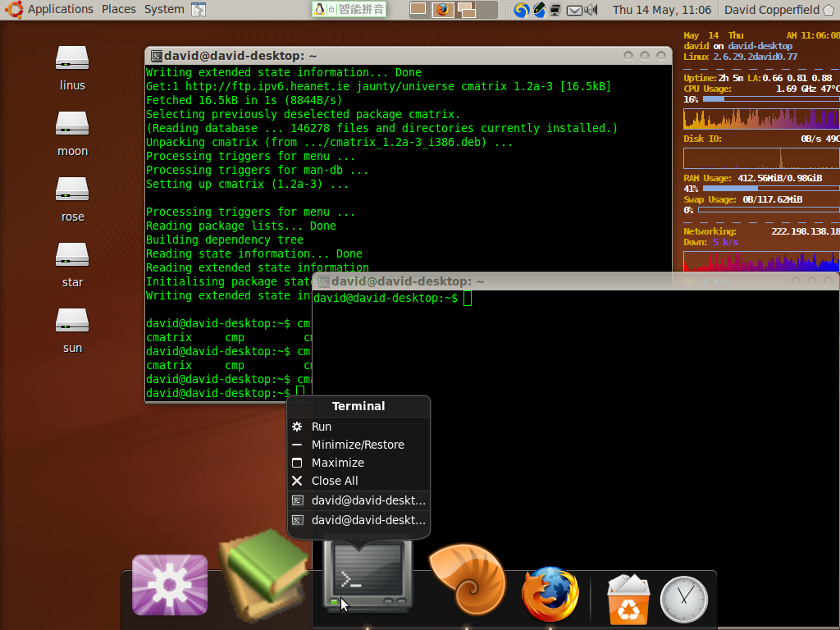Click the analog clock dock icon
The width and height of the screenshot is (840, 630).
[x=683, y=600]
